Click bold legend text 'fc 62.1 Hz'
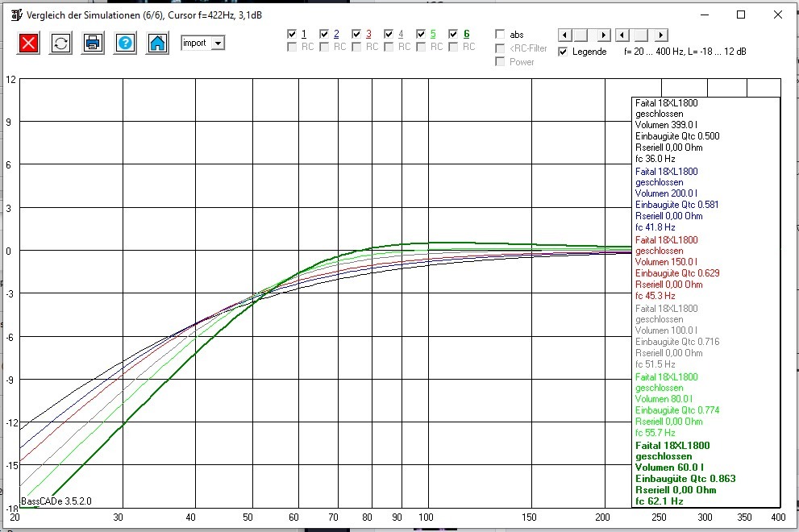 click(x=660, y=501)
